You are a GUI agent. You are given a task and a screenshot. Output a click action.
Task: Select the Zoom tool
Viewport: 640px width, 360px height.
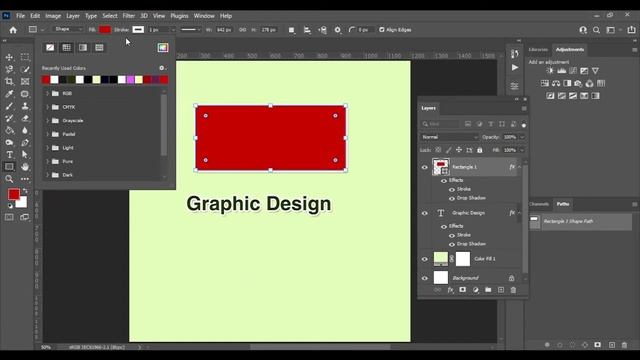9,179
